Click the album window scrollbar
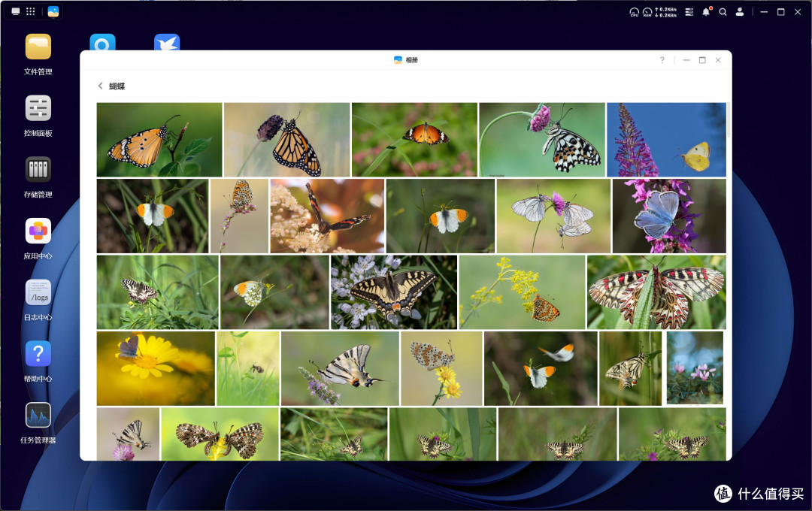 (x=728, y=120)
